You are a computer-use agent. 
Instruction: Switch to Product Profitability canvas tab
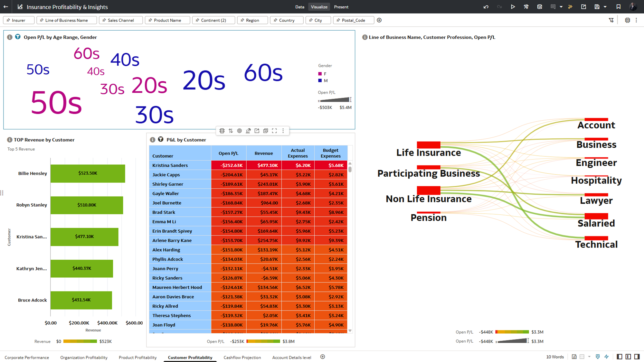tap(137, 357)
